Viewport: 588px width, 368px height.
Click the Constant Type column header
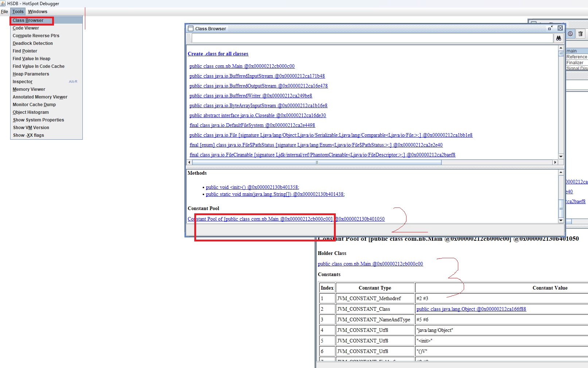pos(375,288)
